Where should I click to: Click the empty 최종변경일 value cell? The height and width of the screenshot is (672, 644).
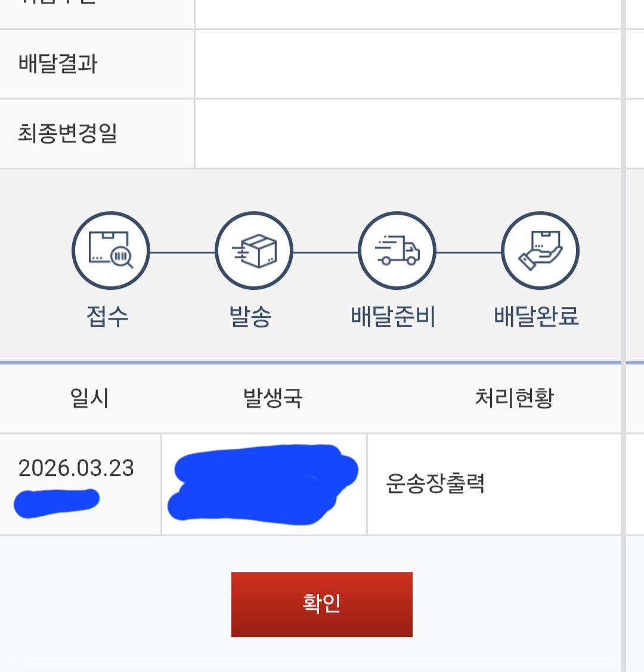[x=408, y=134]
